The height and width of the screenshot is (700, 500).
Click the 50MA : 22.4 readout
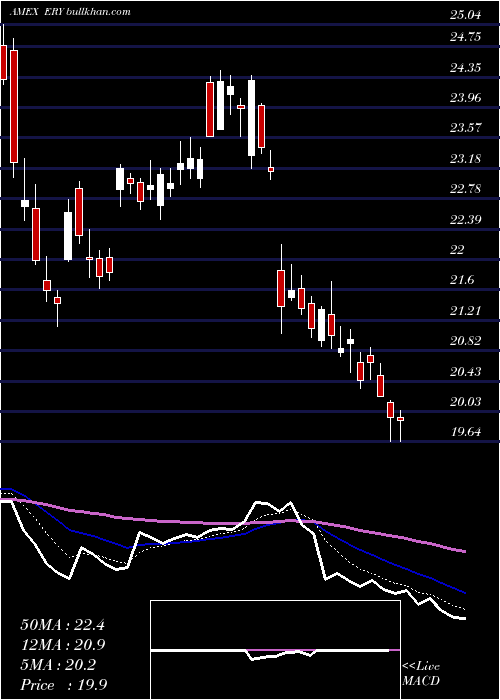point(62,625)
